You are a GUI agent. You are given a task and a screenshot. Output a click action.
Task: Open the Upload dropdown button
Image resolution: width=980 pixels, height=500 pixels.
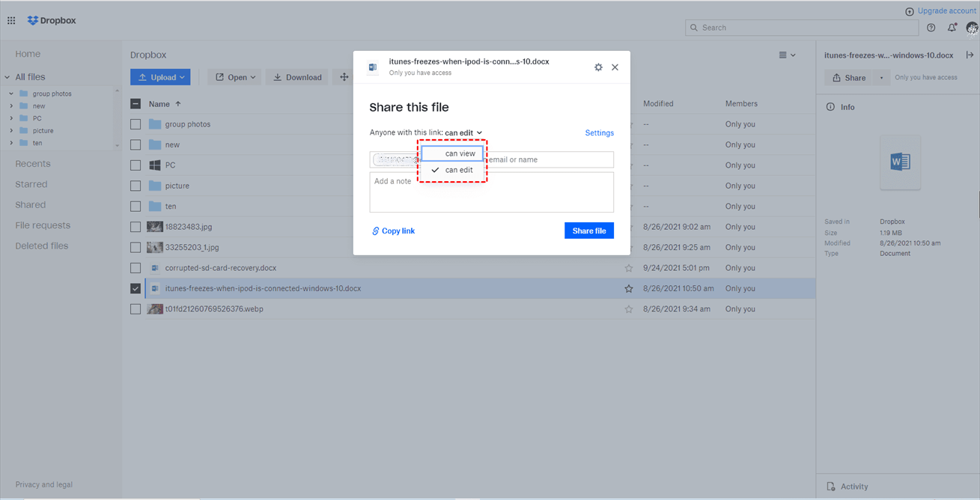click(160, 77)
